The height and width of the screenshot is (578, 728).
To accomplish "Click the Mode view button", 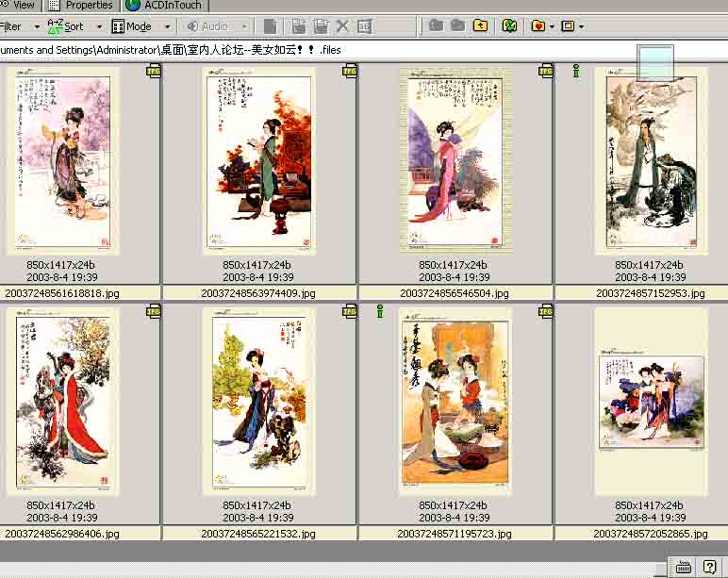I will 132,26.
